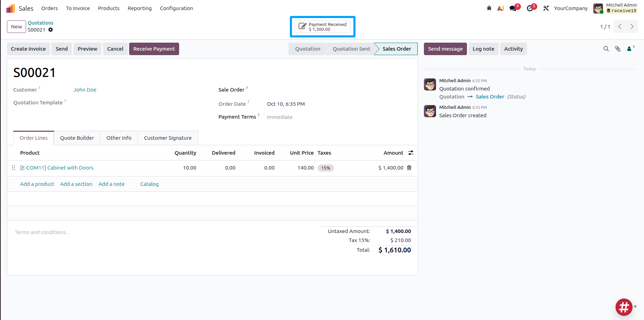The width and height of the screenshot is (644, 320).
Task: Open the Payment Received stat button
Action: coord(323,27)
